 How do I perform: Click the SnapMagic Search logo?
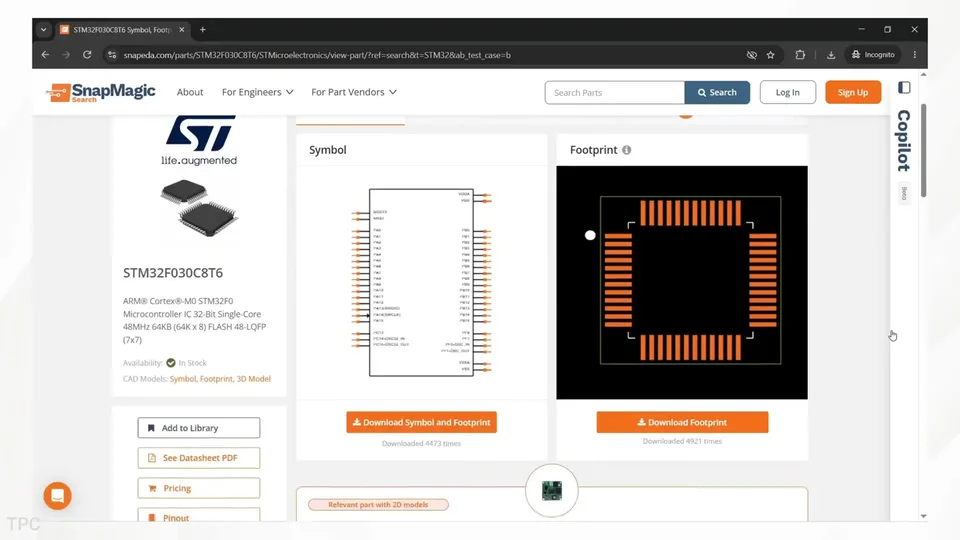tap(100, 92)
